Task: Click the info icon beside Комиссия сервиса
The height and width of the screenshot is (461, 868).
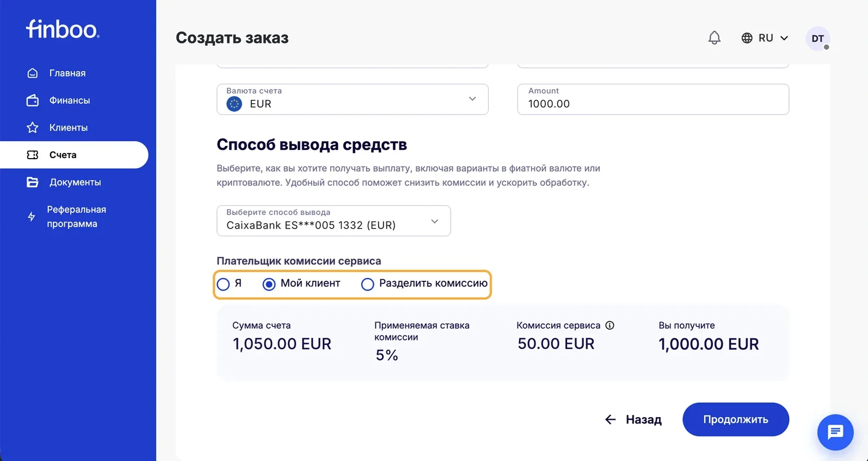Action: [x=610, y=325]
